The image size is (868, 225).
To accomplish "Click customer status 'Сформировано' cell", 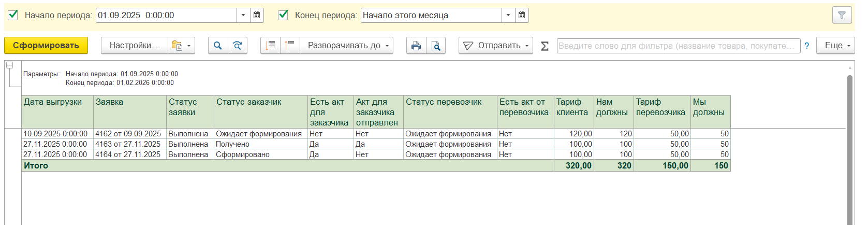I will [261, 154].
